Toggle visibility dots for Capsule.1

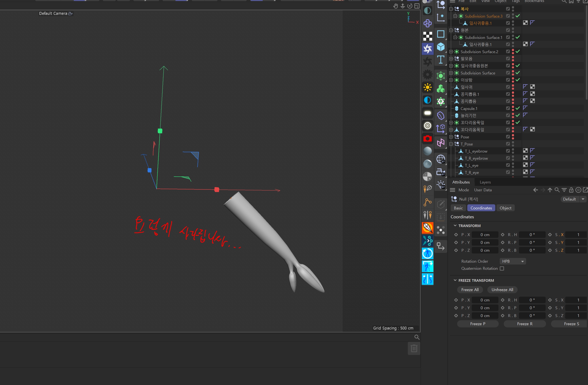click(x=513, y=108)
